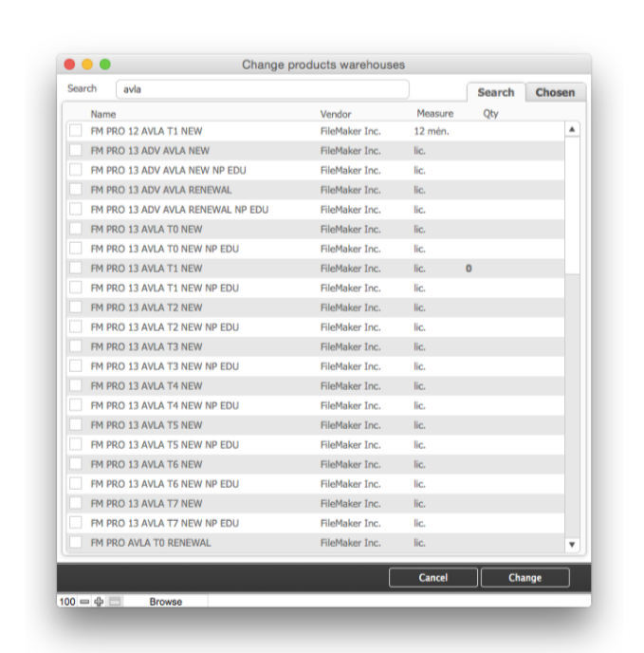Switch to the Chosen tab
This screenshot has width=644, height=653.
click(555, 92)
